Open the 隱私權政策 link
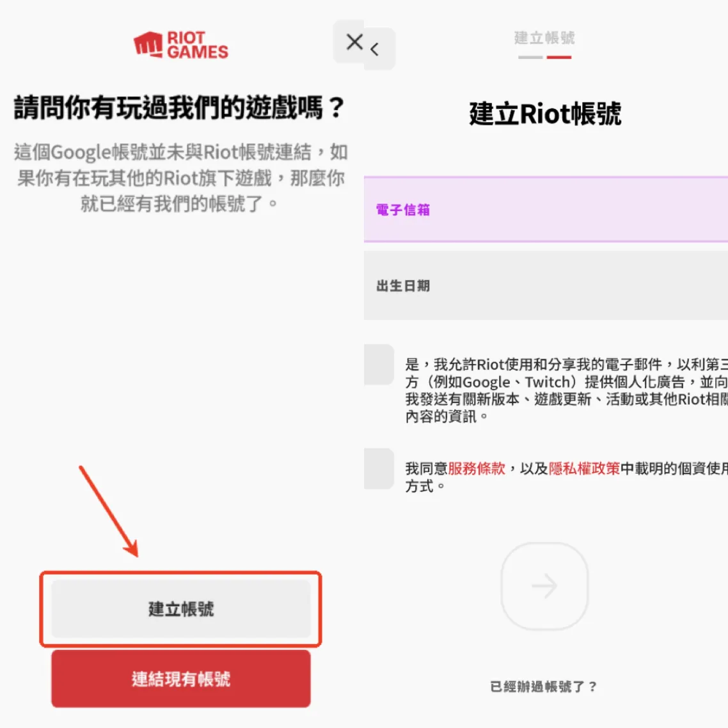Image resolution: width=728 pixels, height=728 pixels. coord(584,468)
